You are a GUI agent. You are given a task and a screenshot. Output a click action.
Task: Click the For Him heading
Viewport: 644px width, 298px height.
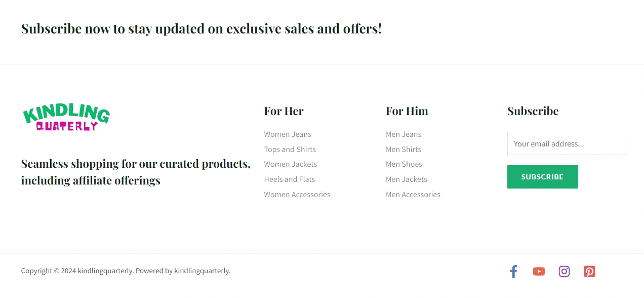407,111
